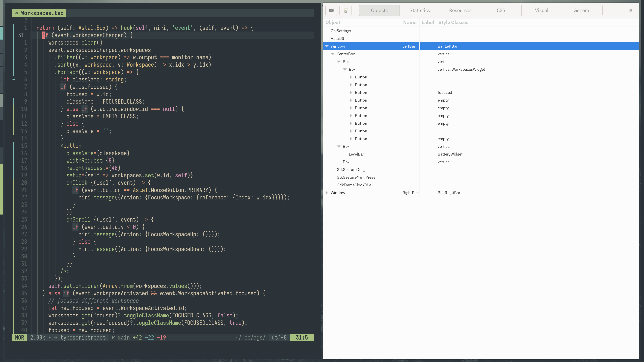Expand the RightBar Window node
The image size is (644, 362).
327,193
